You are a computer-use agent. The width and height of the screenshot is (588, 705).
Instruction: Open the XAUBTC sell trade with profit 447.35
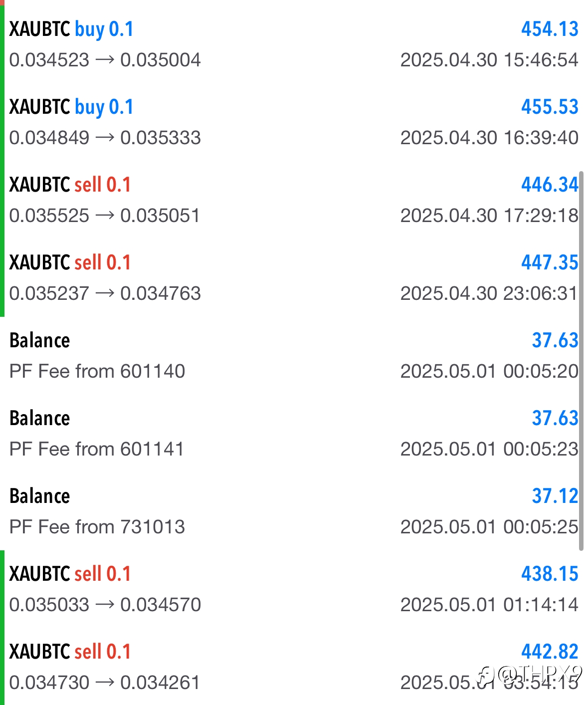click(294, 278)
